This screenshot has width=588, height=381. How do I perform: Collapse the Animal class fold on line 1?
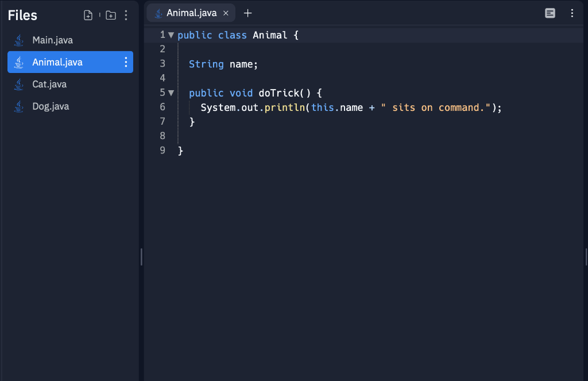171,34
